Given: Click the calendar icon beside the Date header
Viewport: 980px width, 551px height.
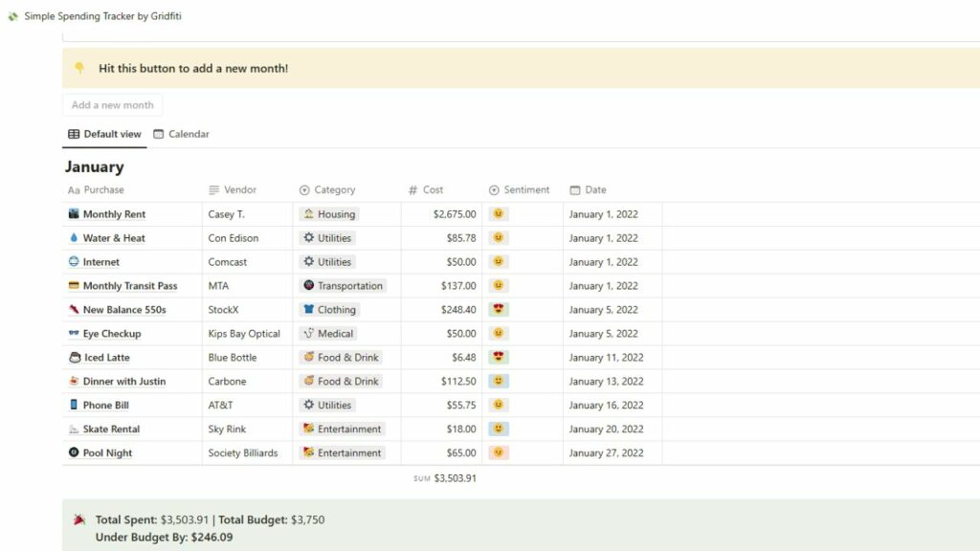Looking at the screenshot, I should [x=573, y=189].
